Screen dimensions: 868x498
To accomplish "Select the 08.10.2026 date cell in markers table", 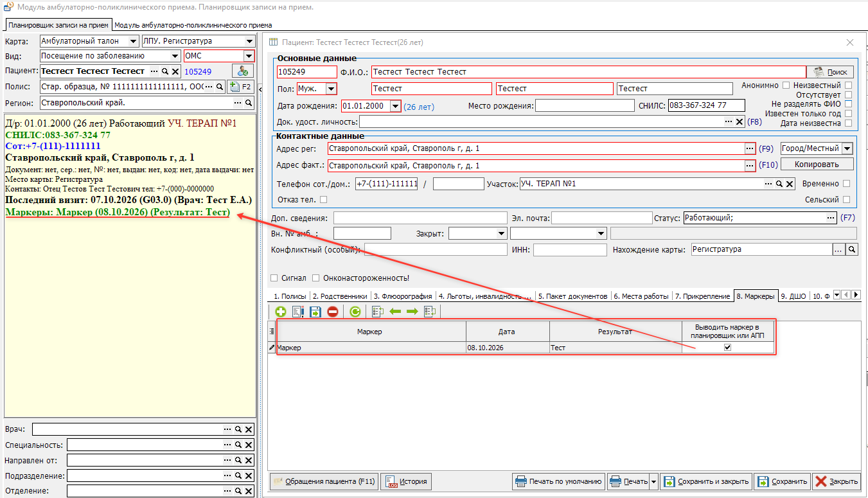I will 508,348.
